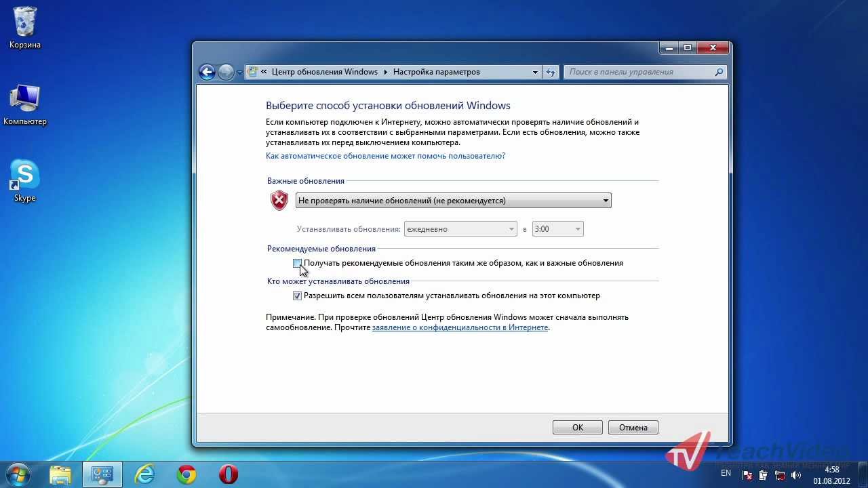Viewport: 868px width, 488px height.
Task: Minimize the Windows Update settings window
Action: point(669,48)
